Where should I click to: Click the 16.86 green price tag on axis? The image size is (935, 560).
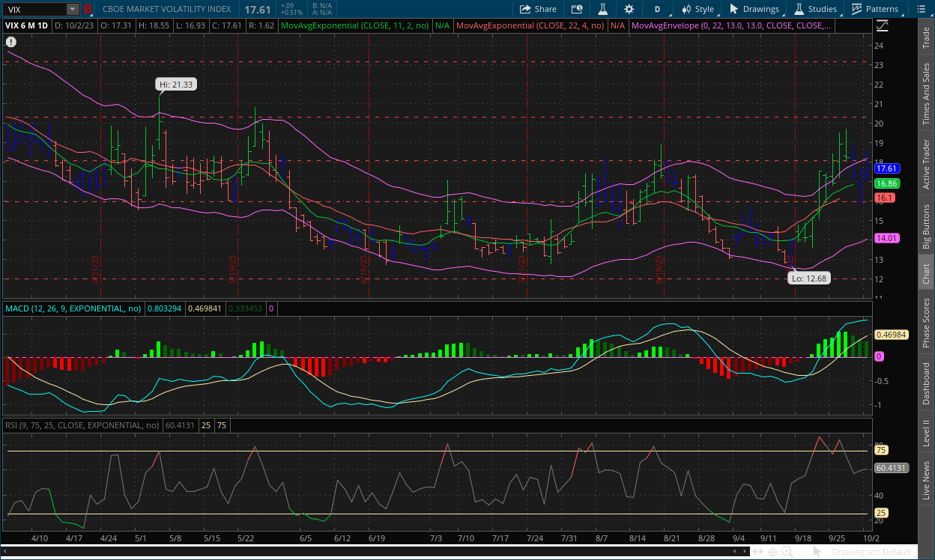887,183
